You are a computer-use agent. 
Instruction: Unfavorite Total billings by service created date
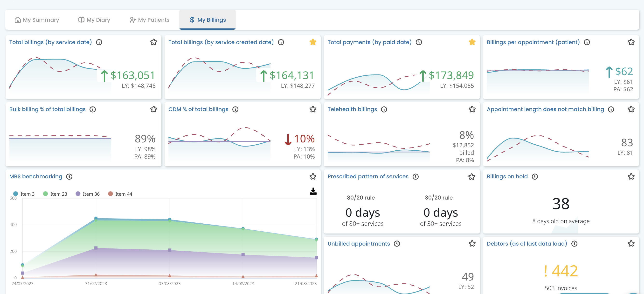[x=312, y=42]
